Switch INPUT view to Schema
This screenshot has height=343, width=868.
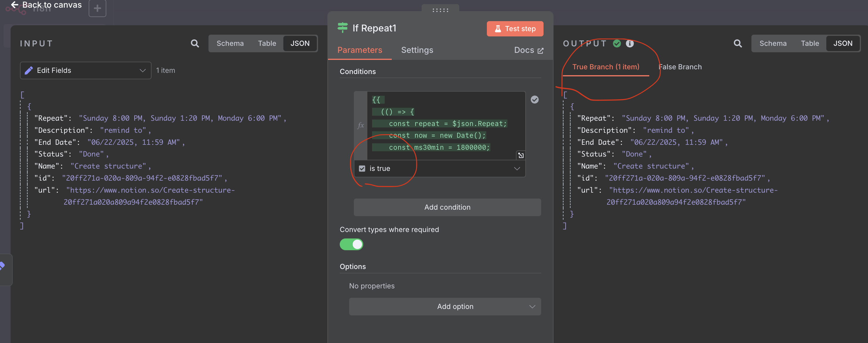pos(230,43)
